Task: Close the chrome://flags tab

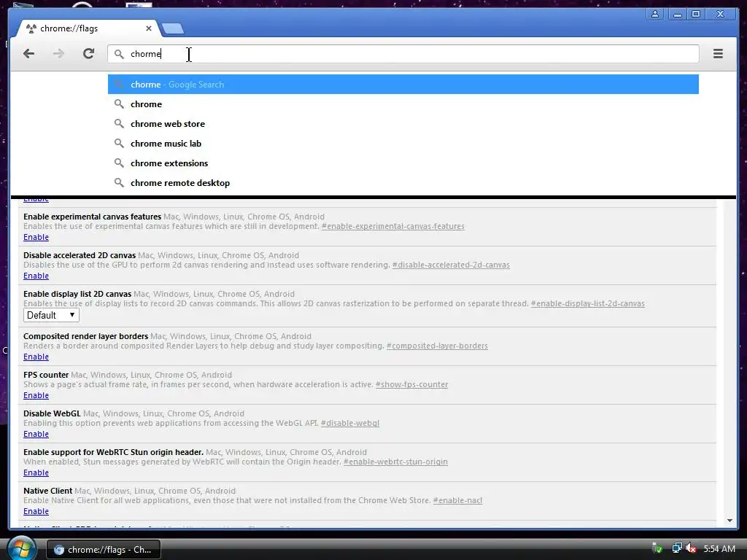Action: (x=149, y=28)
